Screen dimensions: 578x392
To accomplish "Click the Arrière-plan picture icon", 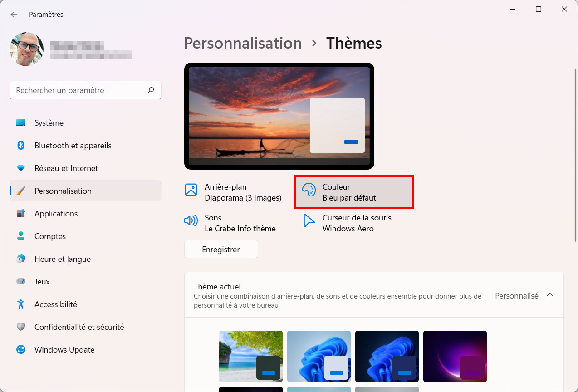I will point(191,190).
